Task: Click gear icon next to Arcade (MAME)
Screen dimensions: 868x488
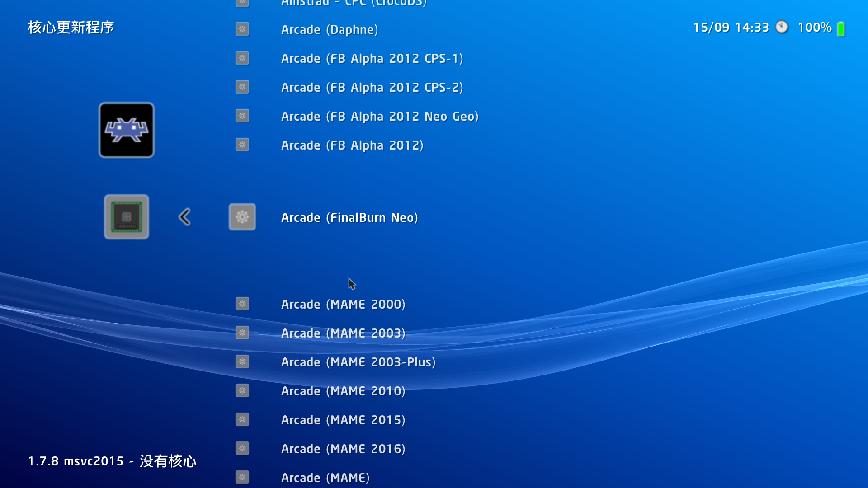Action: pyautogui.click(x=242, y=478)
